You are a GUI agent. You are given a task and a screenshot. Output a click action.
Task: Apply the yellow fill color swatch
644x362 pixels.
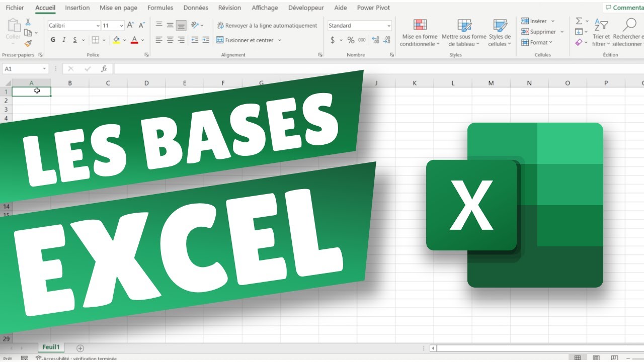point(117,40)
